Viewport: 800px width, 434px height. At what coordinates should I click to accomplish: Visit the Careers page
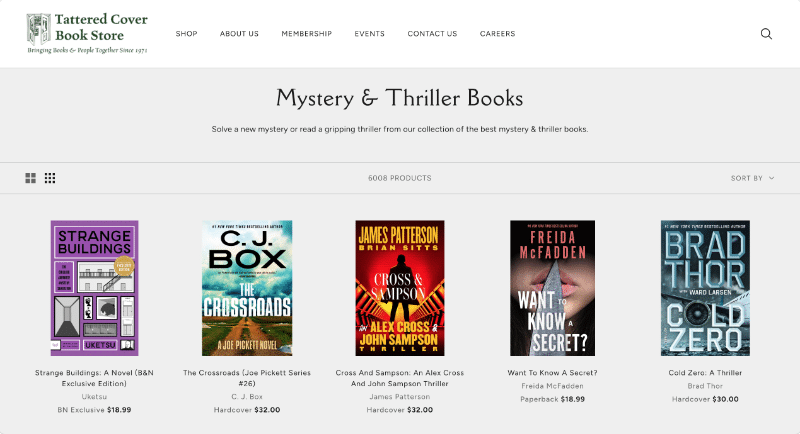point(497,34)
